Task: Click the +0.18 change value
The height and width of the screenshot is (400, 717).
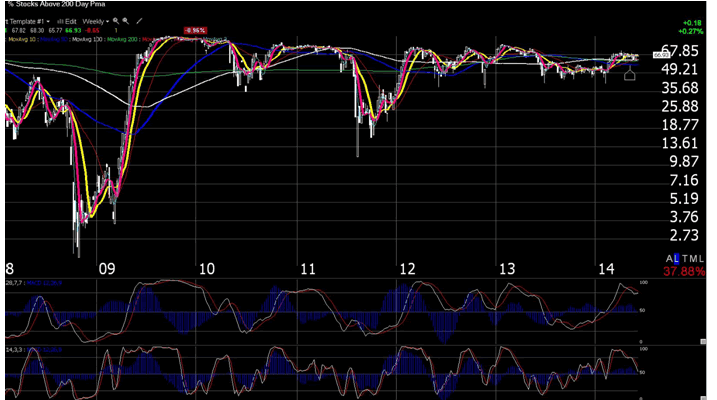Action: point(692,23)
